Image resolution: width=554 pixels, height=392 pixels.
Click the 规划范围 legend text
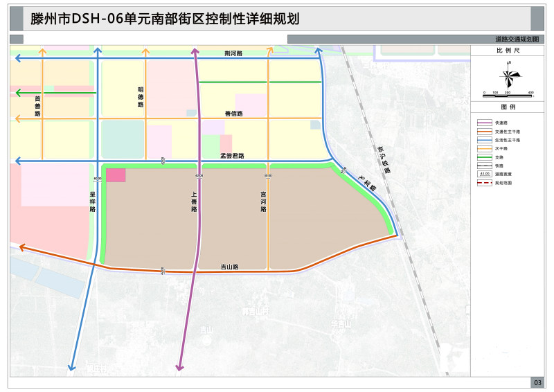pyautogui.click(x=503, y=183)
